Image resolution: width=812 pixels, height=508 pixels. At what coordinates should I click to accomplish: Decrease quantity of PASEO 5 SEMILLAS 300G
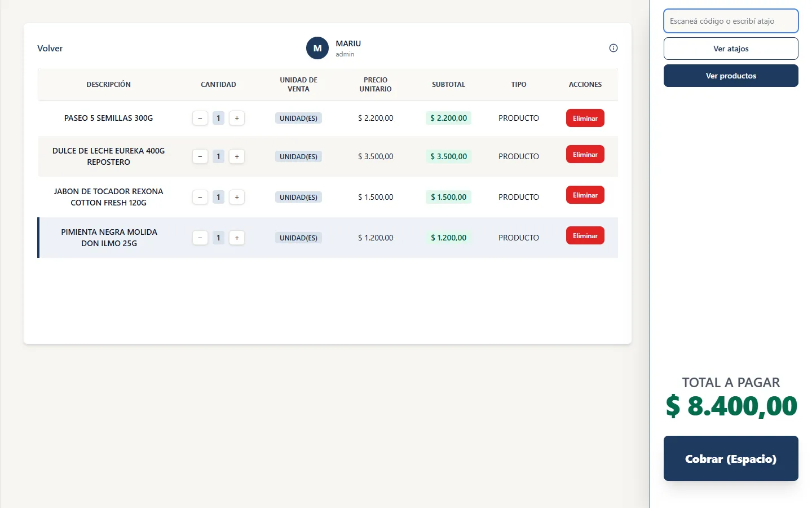coord(200,118)
